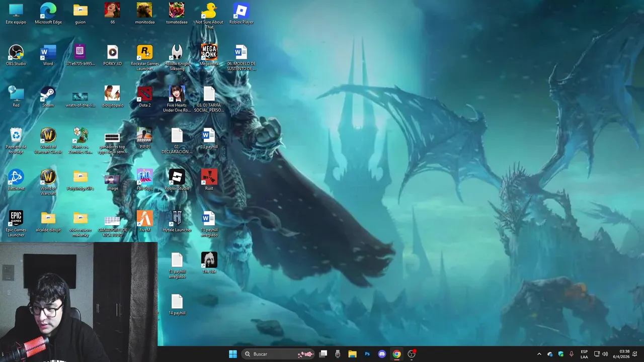Viewport: 644px width, 362px height.
Task: Select the Fall Guys shortcut
Action: click(145, 180)
